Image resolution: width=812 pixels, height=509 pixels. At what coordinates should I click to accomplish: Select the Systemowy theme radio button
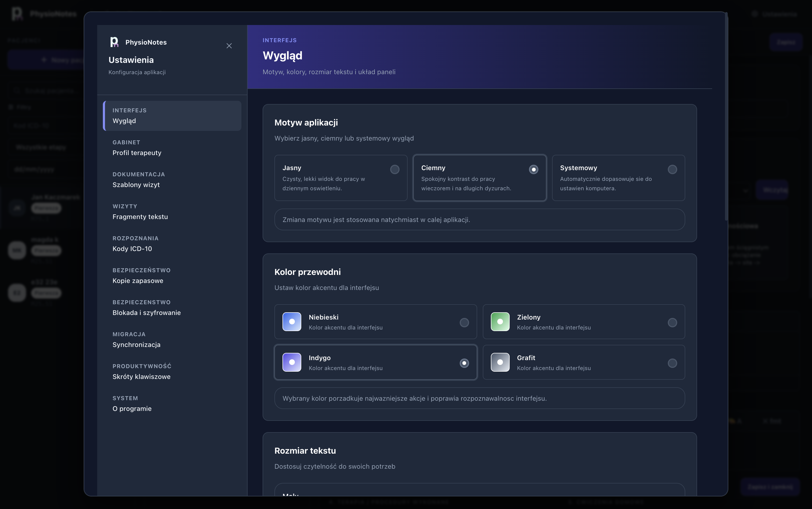[x=672, y=169]
